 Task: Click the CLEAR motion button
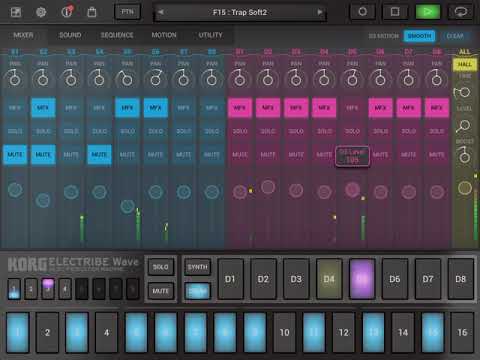tap(455, 36)
